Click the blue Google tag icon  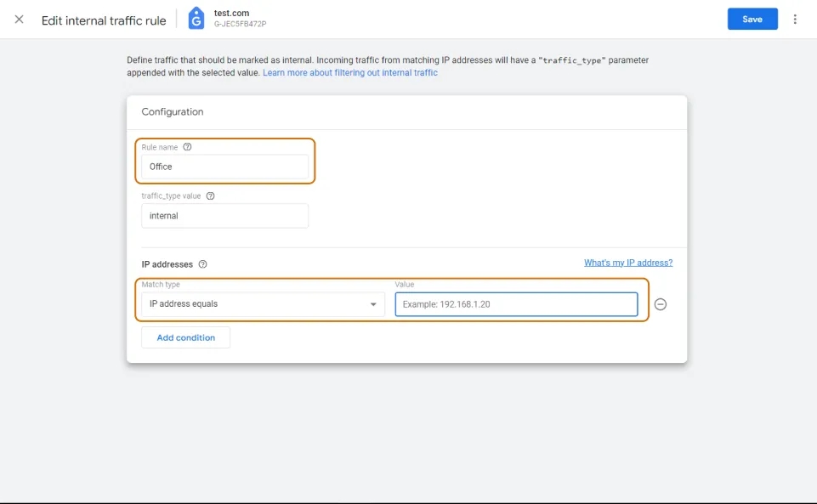[x=196, y=18]
